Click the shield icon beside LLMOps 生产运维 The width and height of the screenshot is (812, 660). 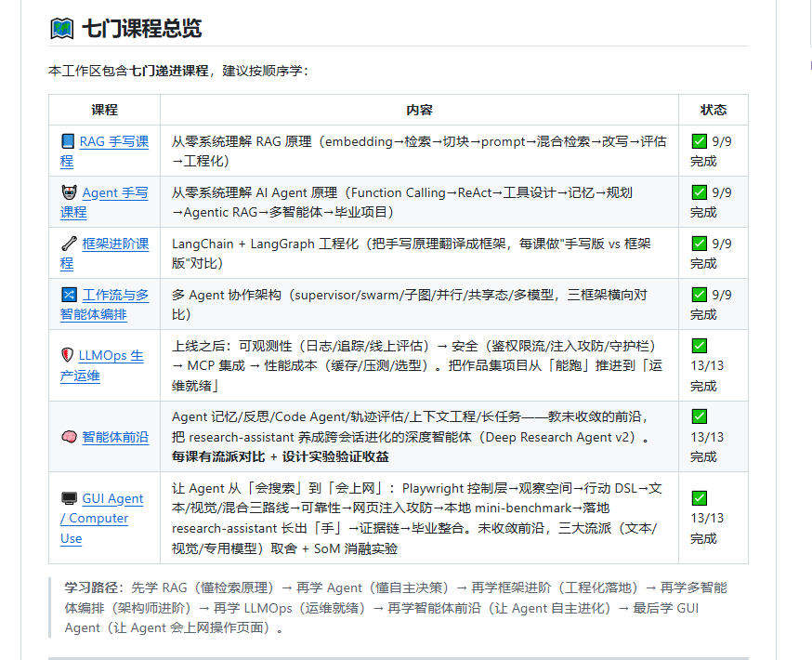coord(67,355)
